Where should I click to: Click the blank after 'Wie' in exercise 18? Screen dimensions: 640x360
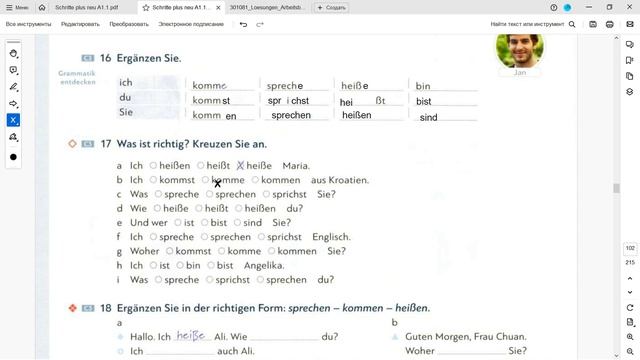(x=284, y=337)
